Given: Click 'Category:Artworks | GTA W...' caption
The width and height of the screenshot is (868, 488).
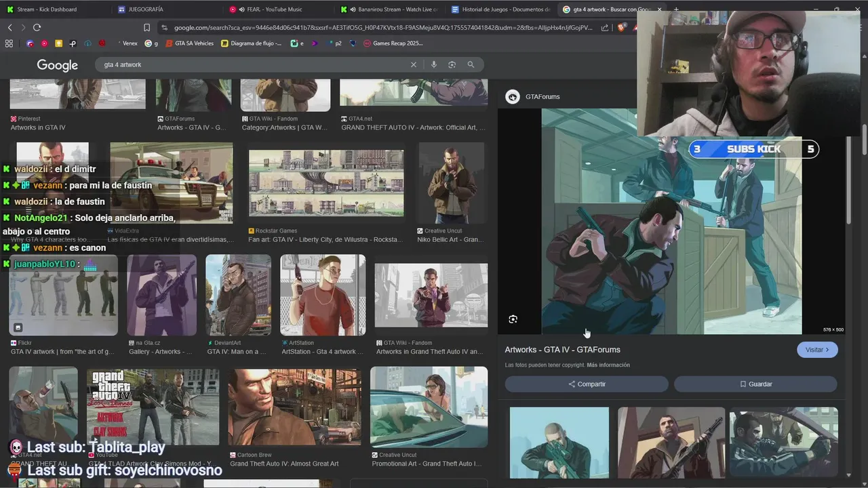Looking at the screenshot, I should pos(284,127).
